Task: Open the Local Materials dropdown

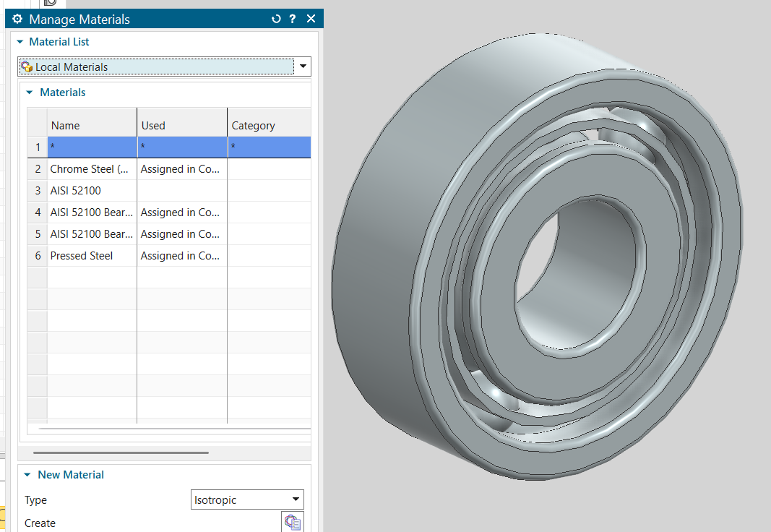Action: 303,66
